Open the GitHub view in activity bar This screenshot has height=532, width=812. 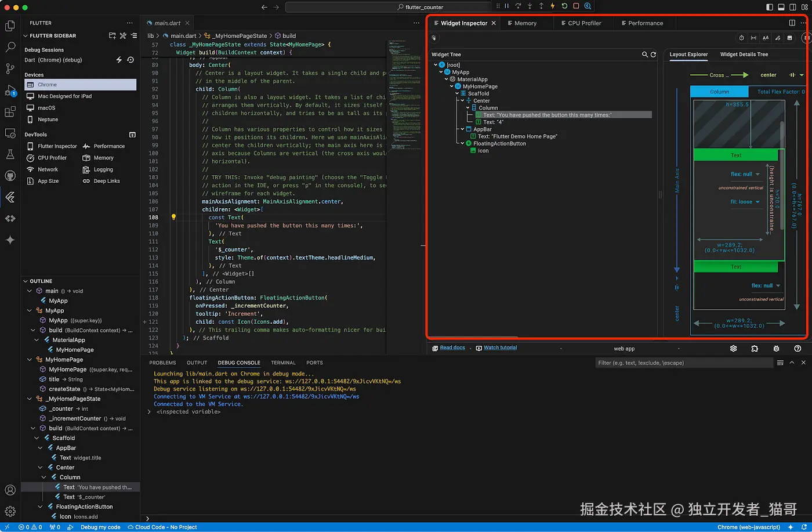[10, 176]
